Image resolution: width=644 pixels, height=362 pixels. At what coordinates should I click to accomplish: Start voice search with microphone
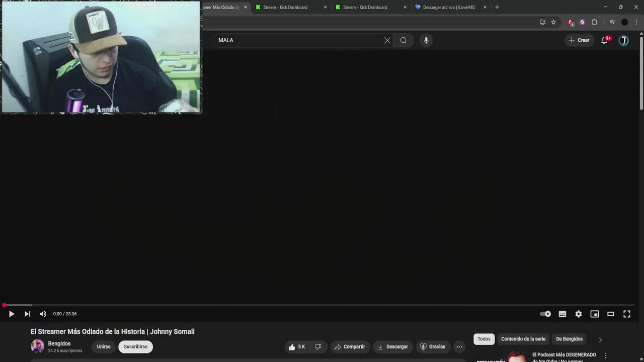(426, 40)
